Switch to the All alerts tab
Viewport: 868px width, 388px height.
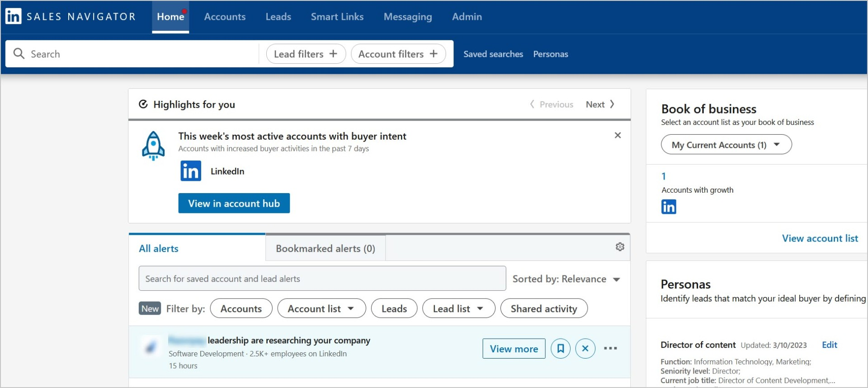tap(197, 248)
